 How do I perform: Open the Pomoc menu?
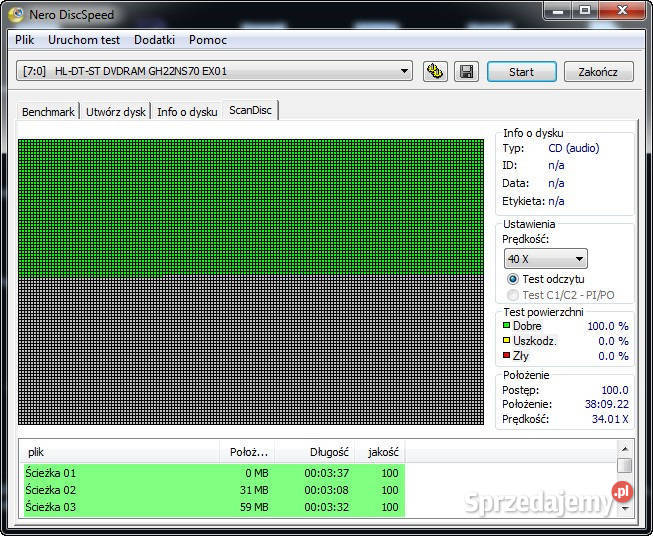pos(208,40)
